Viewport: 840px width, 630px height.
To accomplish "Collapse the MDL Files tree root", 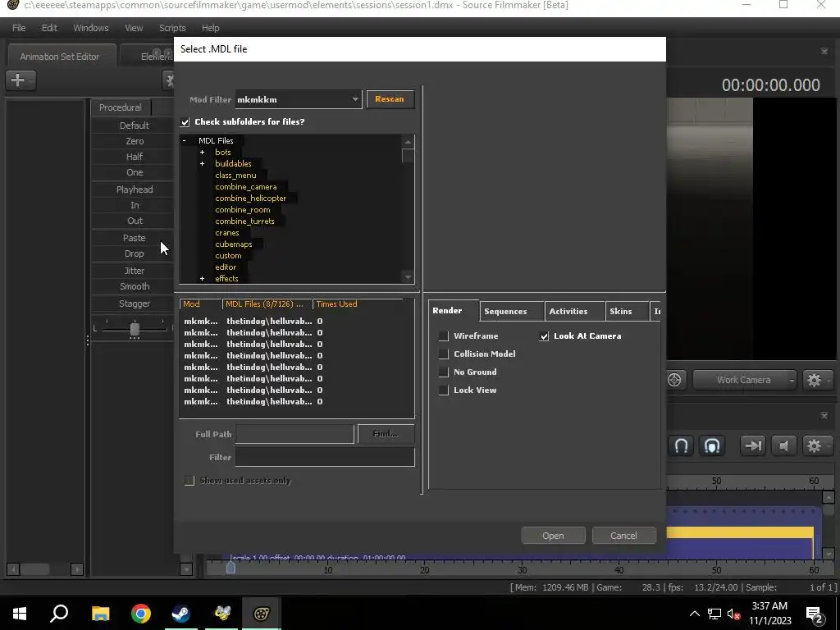I will pyautogui.click(x=185, y=141).
